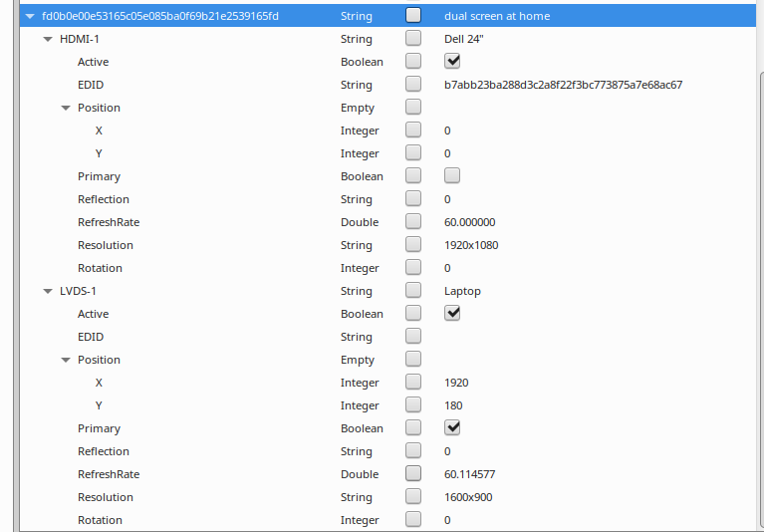The width and height of the screenshot is (764, 532).
Task: Select the 1920x1080 resolution value
Action: [x=471, y=245]
